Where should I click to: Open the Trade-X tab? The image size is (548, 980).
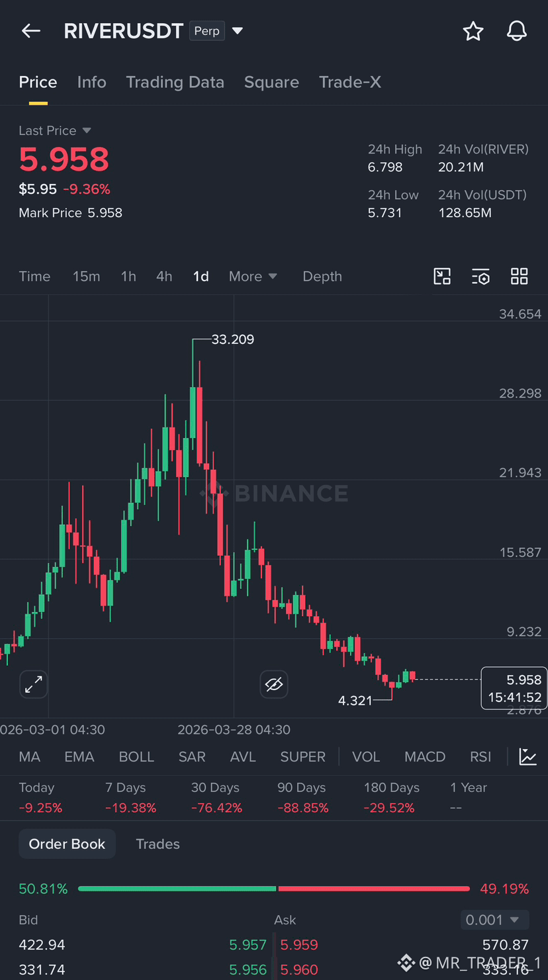tap(350, 82)
